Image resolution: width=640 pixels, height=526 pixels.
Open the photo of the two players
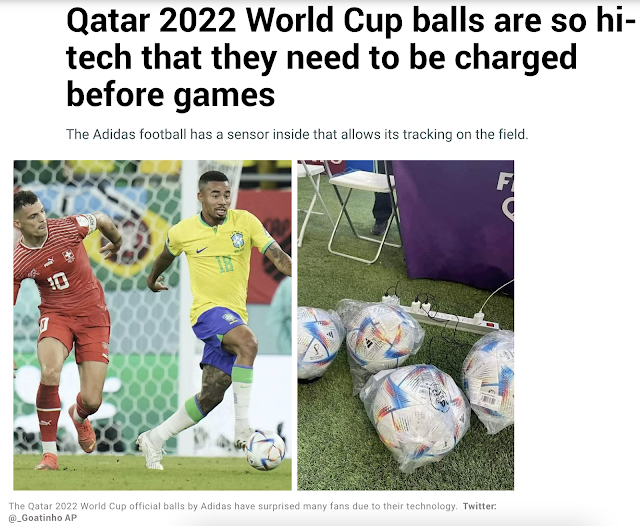point(152,325)
